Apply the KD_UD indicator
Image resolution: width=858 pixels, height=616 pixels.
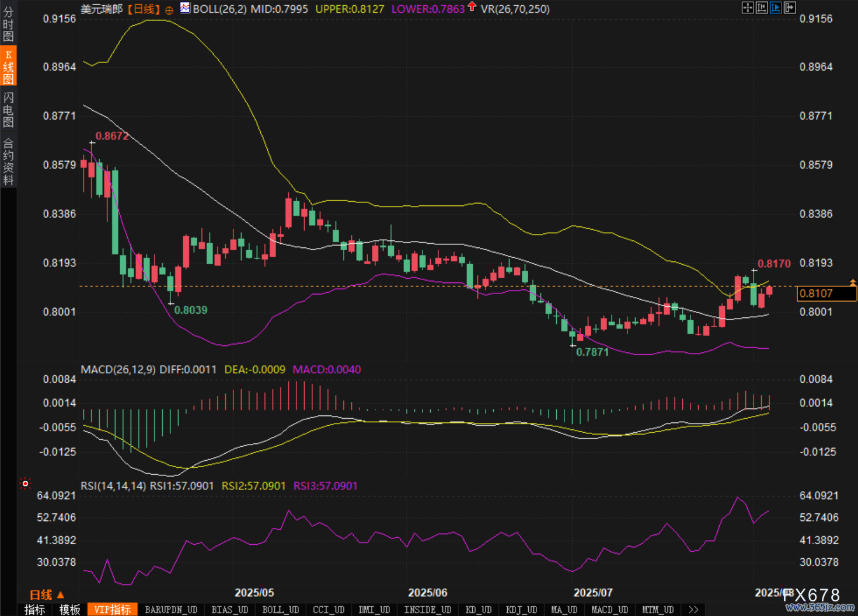[479, 610]
